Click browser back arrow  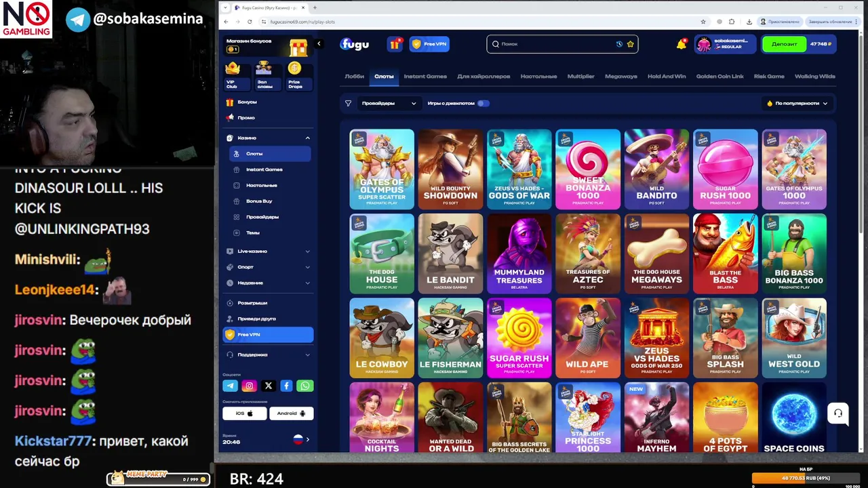click(226, 22)
